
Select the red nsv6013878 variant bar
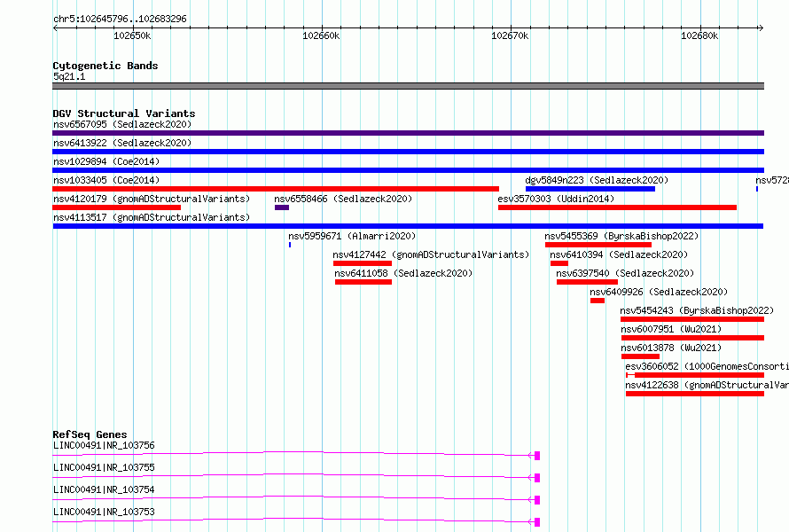(641, 356)
